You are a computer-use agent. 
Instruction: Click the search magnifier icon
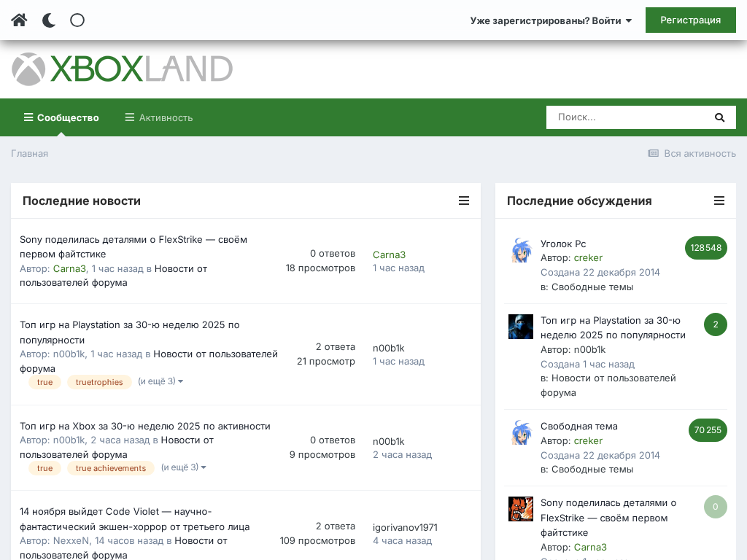click(x=719, y=117)
